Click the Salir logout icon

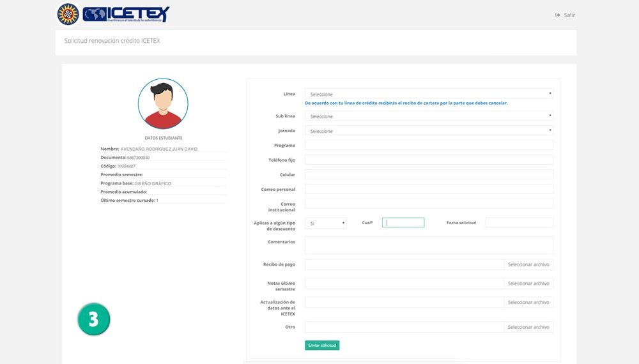[x=558, y=15]
